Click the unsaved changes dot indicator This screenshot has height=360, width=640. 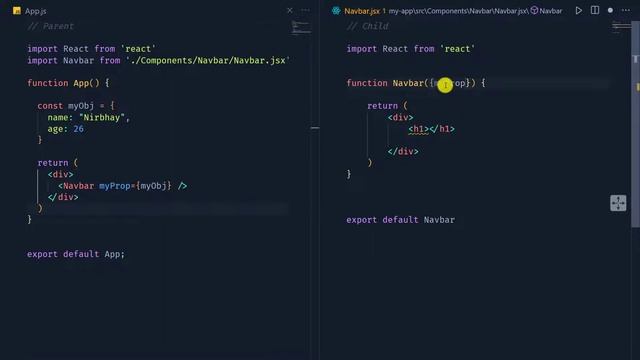tap(610, 11)
